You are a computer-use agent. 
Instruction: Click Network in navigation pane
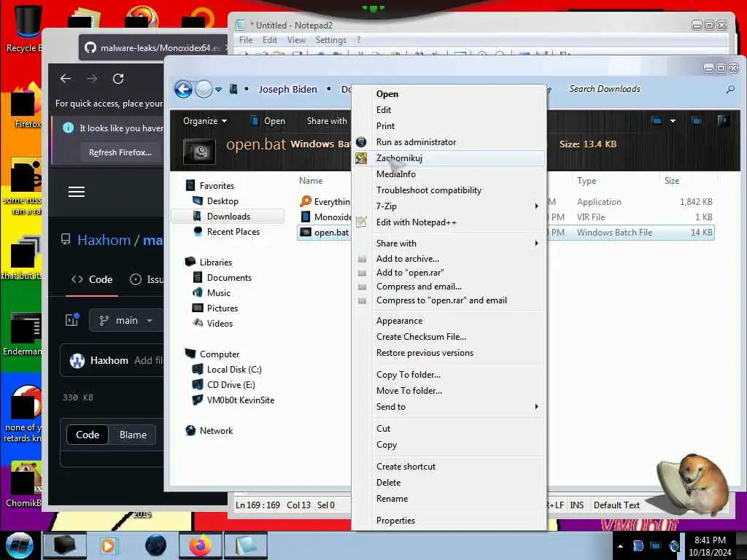pos(216,430)
